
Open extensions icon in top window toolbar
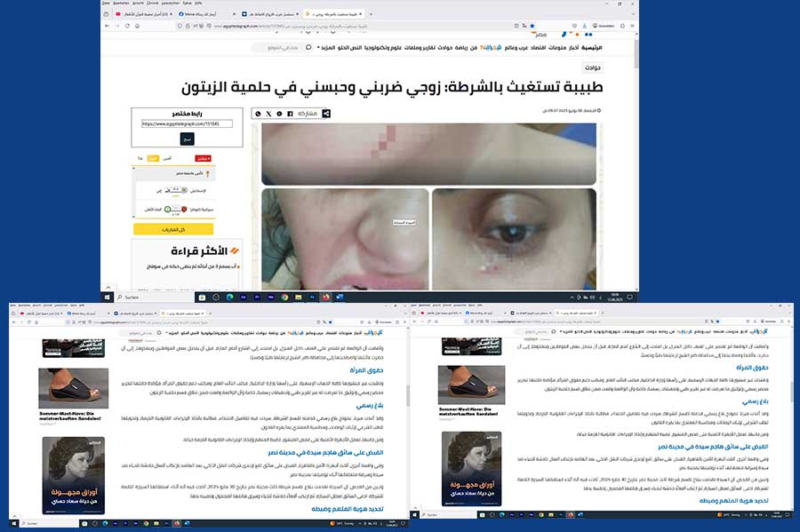point(622,26)
